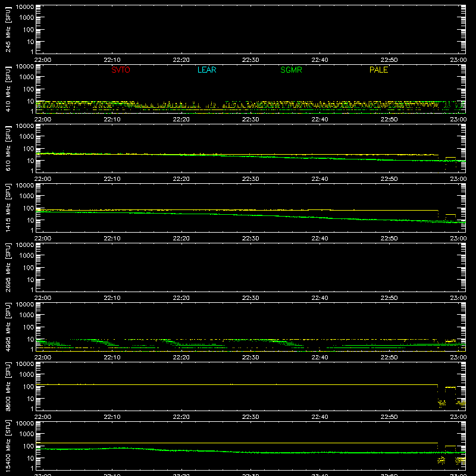This screenshot has height=476, width=476.
Task: Select the 410 MHz [SFU] axis title
Action: pos(8,89)
